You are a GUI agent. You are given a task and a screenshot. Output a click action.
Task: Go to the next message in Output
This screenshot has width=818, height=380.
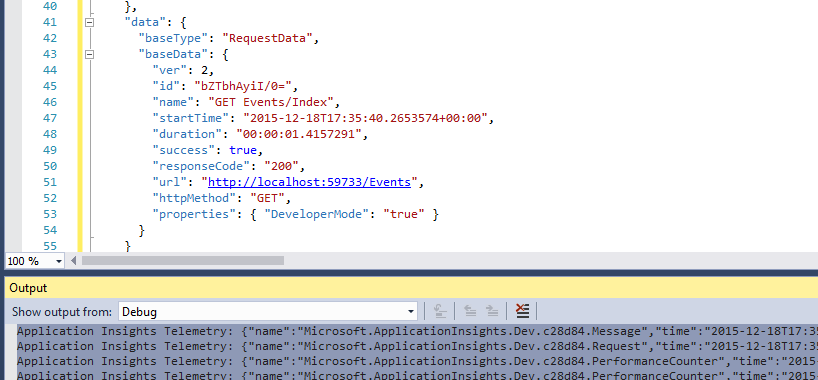click(492, 312)
